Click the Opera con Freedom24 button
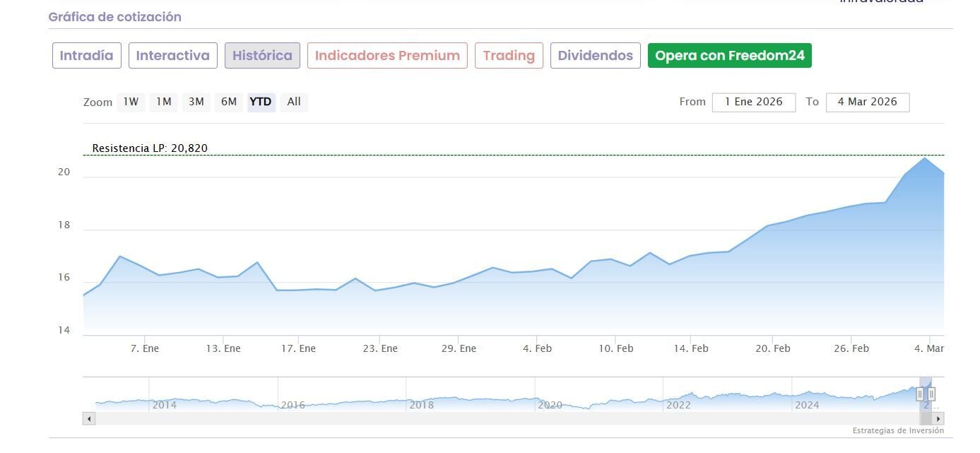The height and width of the screenshot is (453, 980). tap(729, 56)
